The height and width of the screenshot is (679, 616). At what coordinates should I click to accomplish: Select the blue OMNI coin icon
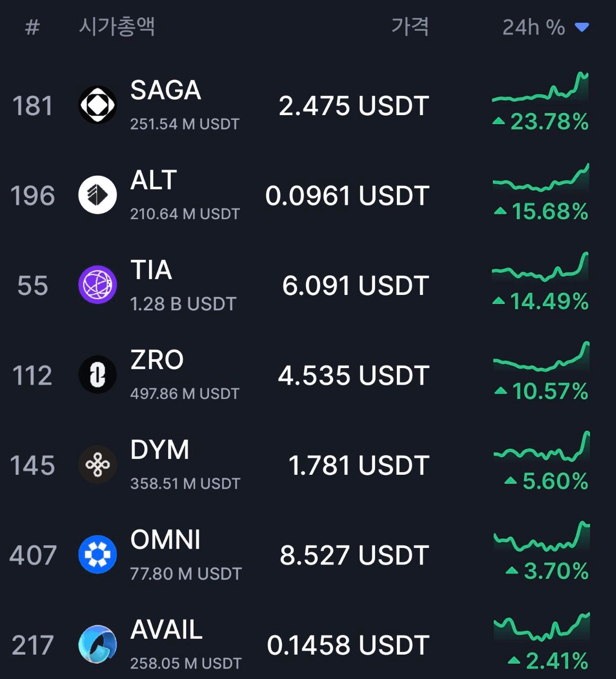click(x=98, y=554)
